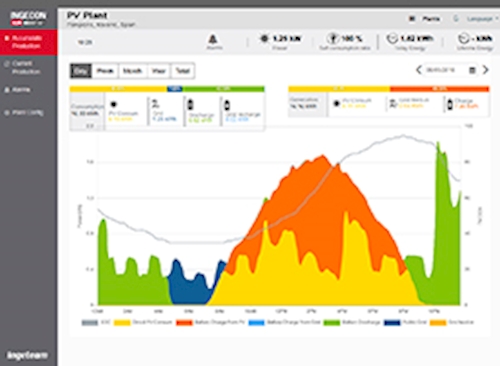
Task: Click the sun power icon in the top status bar
Action: tap(264, 38)
